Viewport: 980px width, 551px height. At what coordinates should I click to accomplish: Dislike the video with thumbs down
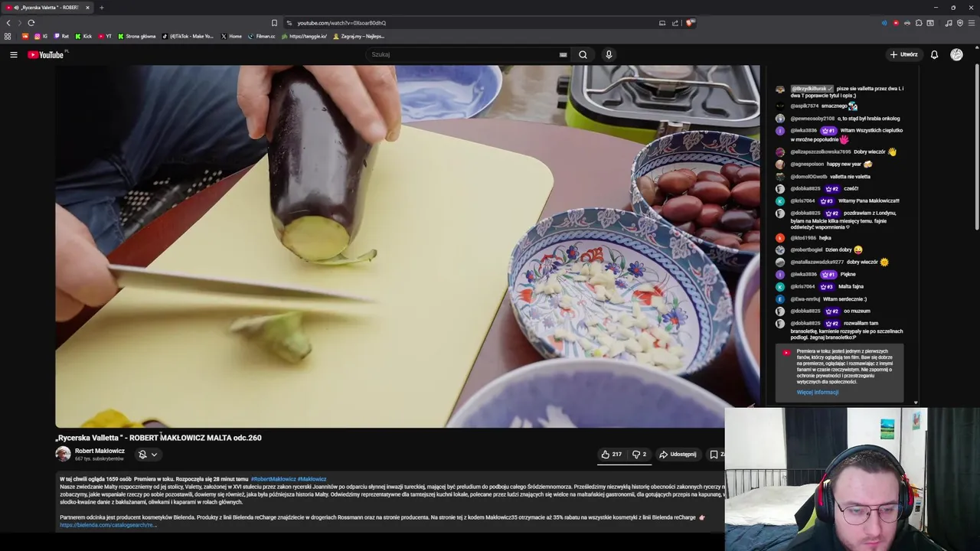click(x=639, y=455)
